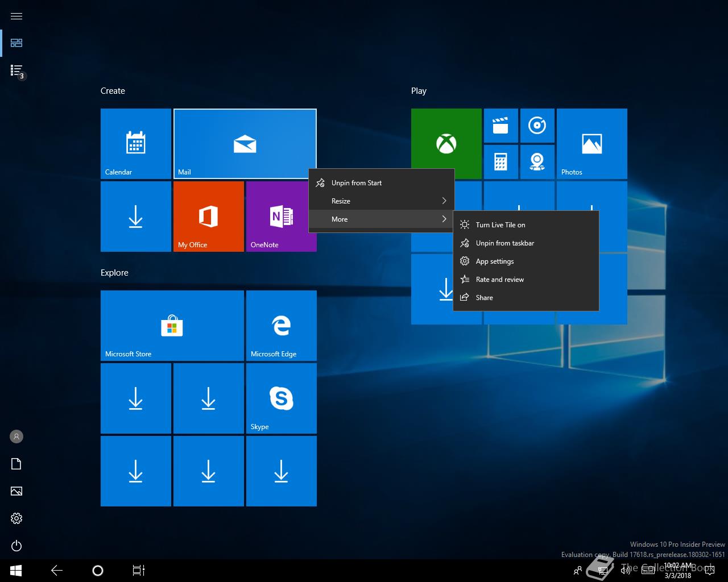The width and height of the screenshot is (728, 582).
Task: Click the Power icon in the sidebar
Action: click(x=16, y=546)
